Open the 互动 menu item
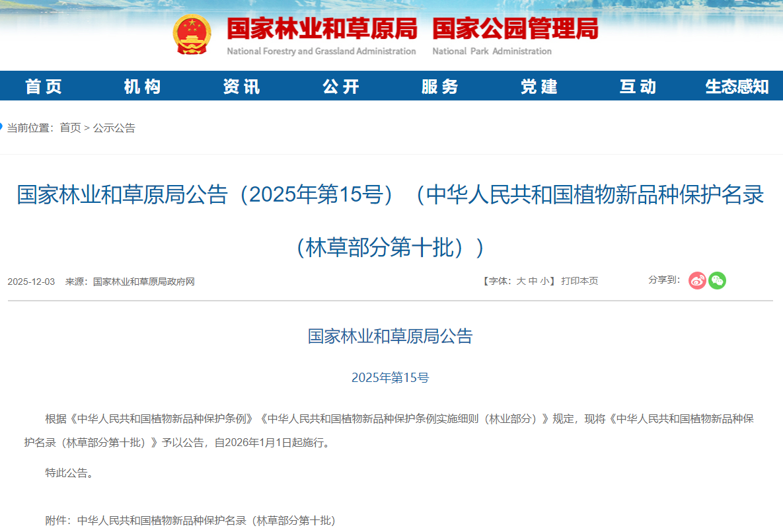 tap(638, 86)
